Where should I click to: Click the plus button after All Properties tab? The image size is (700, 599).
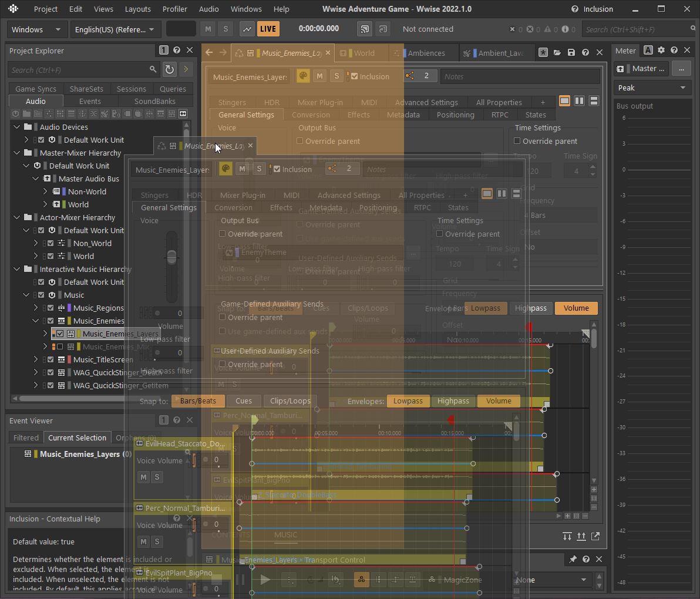pos(543,102)
